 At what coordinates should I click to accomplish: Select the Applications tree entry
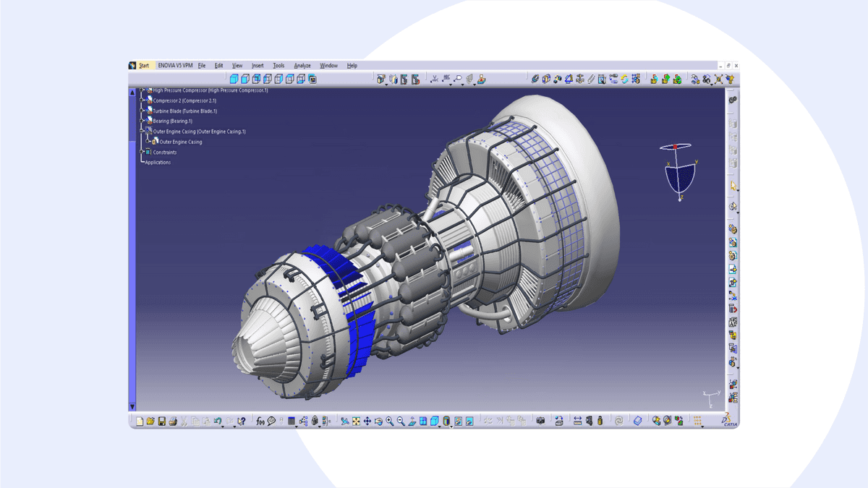[158, 163]
